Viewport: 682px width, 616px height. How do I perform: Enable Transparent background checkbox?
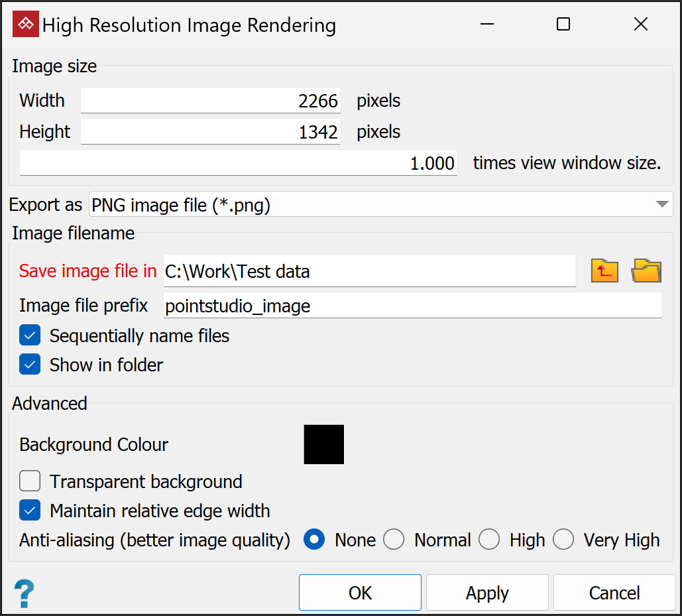pyautogui.click(x=30, y=481)
